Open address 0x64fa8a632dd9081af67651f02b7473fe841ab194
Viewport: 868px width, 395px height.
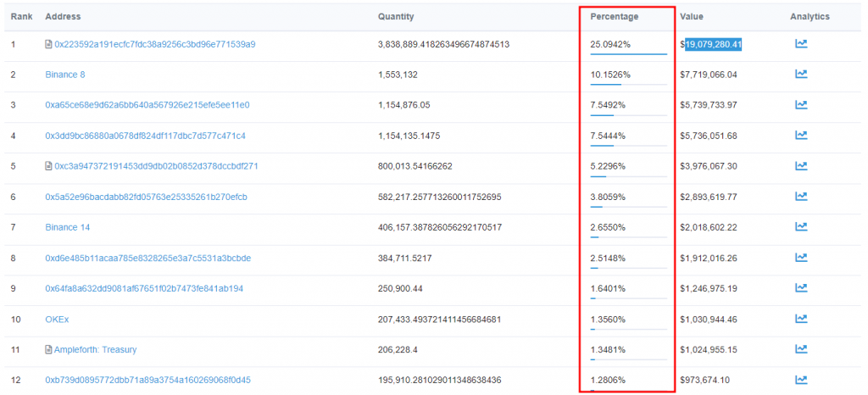(x=144, y=288)
